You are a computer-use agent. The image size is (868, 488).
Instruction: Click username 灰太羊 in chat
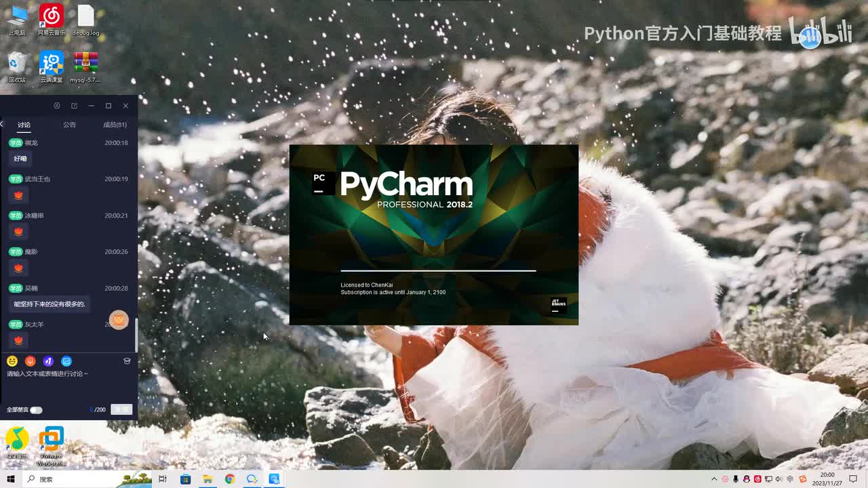(34, 325)
